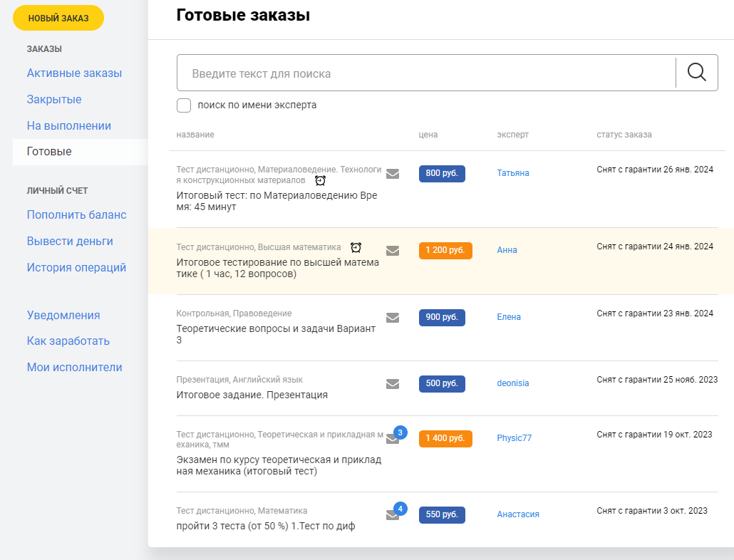734x560 pixels.
Task: Open message envelope for Английский язык presentation
Action: (393, 383)
